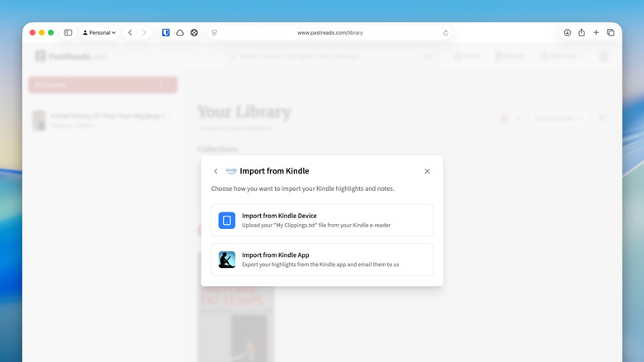Go back in Import from Kindle dialog
Viewport: 644px width, 362px height.
click(x=215, y=171)
